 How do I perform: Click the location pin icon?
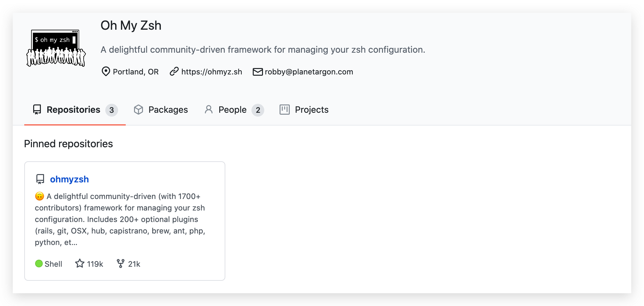(106, 72)
